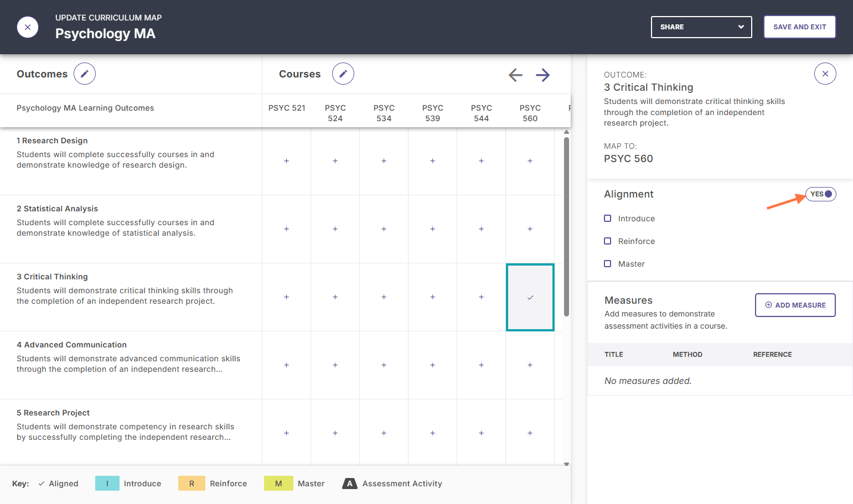Click the Master yellow key swatch
Image resolution: width=853 pixels, height=504 pixels.
(278, 484)
